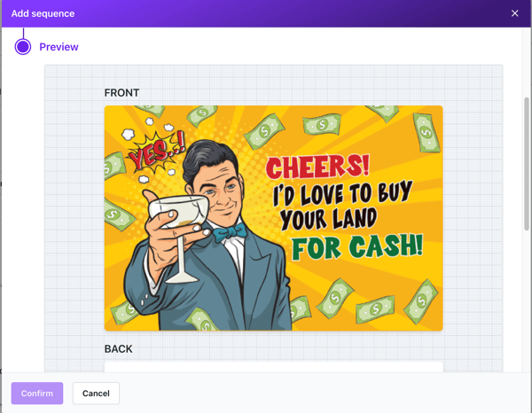Viewport: 532px width, 413px height.
Task: Close the Add sequence dialog
Action: point(514,13)
